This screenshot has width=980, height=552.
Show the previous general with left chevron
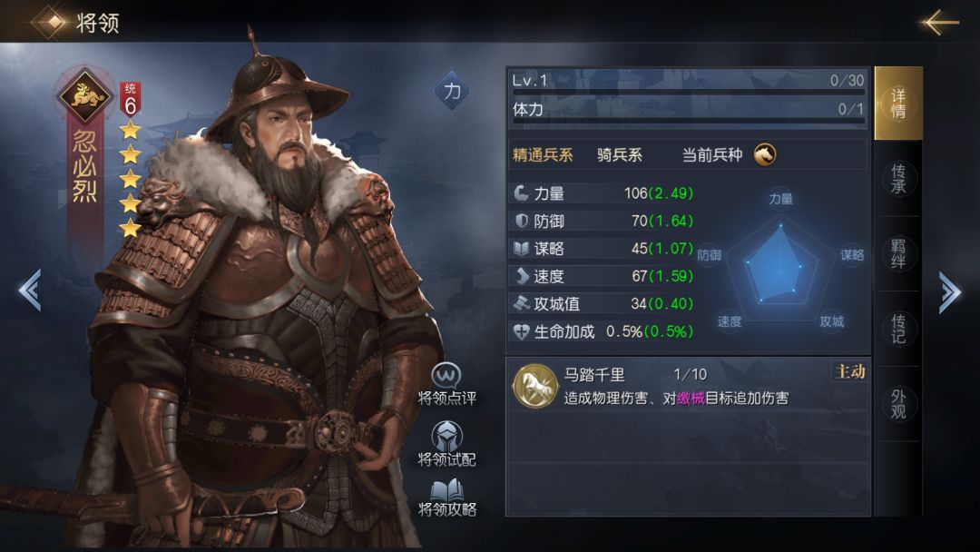(x=30, y=290)
